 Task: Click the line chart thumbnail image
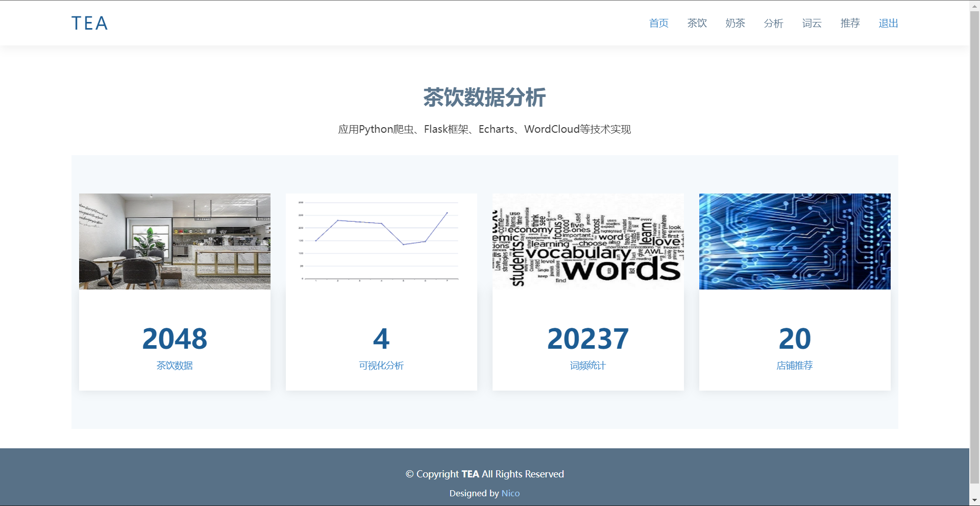pos(381,241)
